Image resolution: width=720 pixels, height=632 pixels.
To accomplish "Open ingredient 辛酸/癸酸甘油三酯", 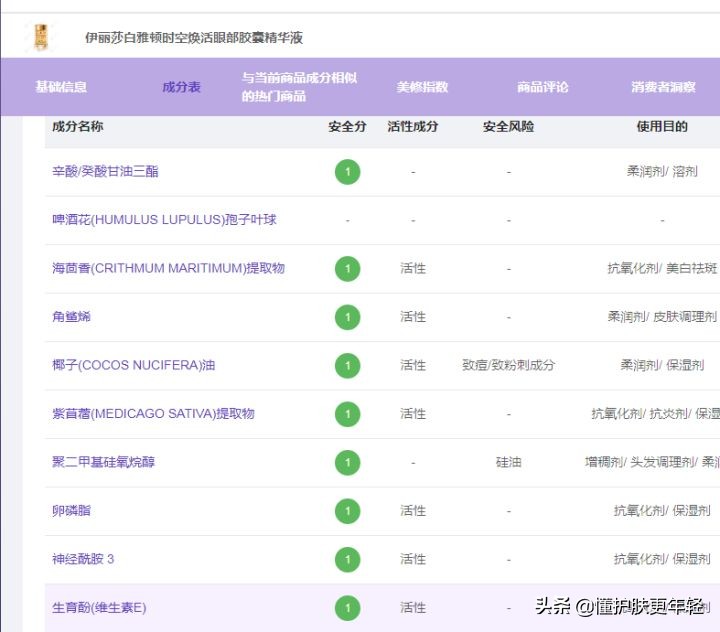I will 105,172.
